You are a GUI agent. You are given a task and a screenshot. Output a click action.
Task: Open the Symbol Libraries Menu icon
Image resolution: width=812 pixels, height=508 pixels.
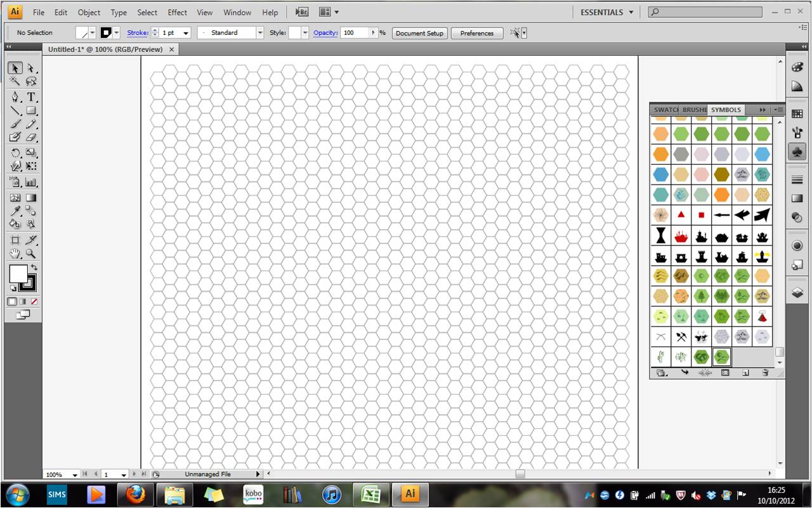[661, 373]
